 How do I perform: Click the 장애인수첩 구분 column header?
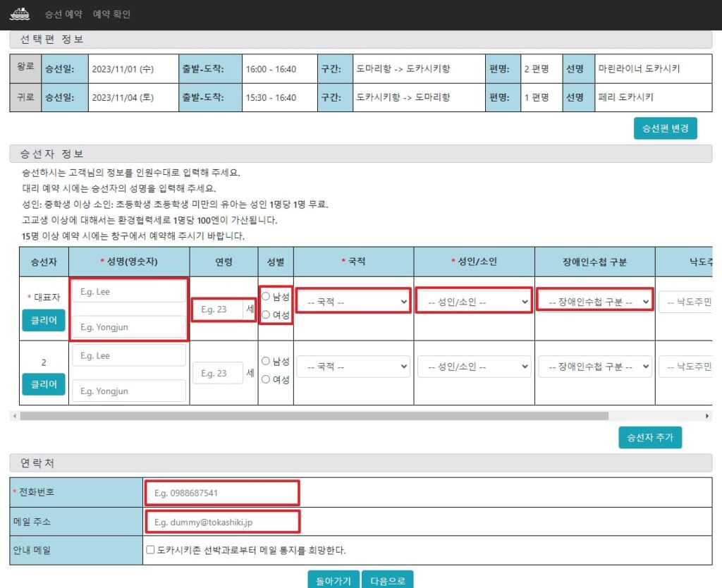[594, 262]
